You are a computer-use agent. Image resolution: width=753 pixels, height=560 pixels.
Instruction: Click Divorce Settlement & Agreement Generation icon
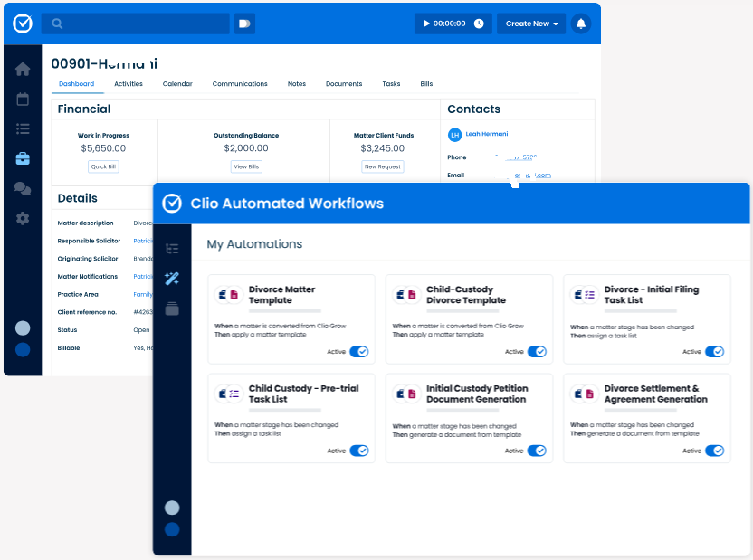584,394
